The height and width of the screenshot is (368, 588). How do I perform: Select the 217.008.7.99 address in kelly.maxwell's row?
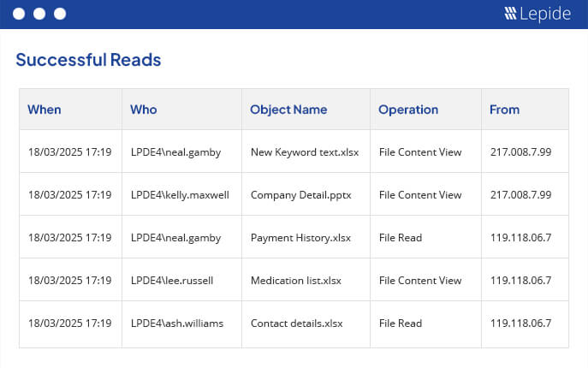[x=521, y=194]
